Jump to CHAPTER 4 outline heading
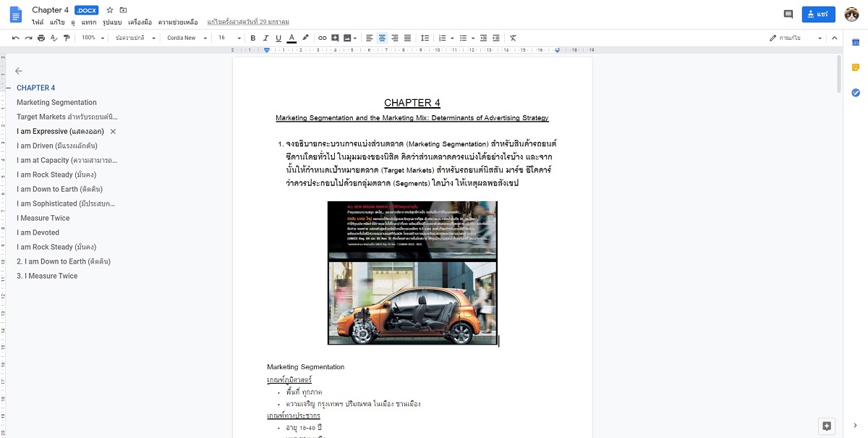Screen dimensions: 868x438 [36, 88]
